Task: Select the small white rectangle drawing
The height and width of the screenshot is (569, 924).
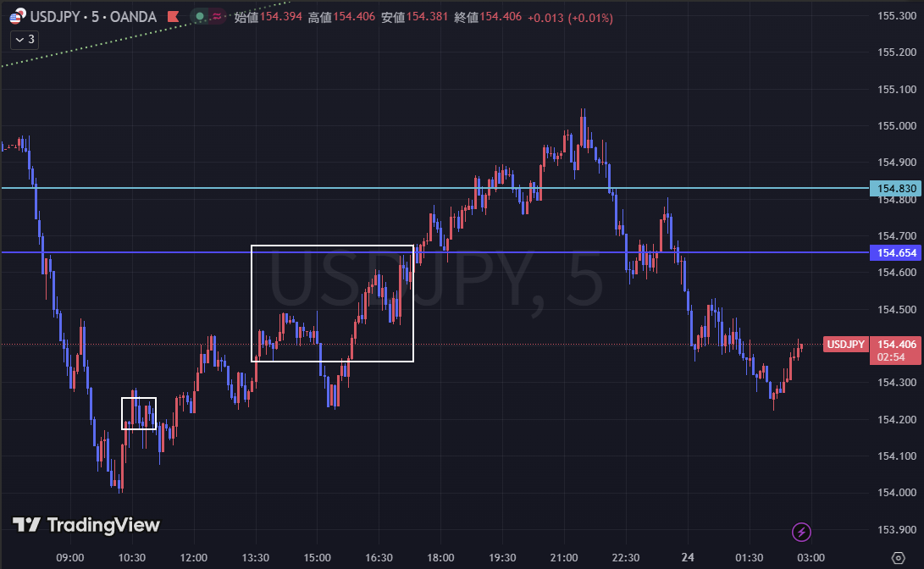Action: tap(139, 398)
